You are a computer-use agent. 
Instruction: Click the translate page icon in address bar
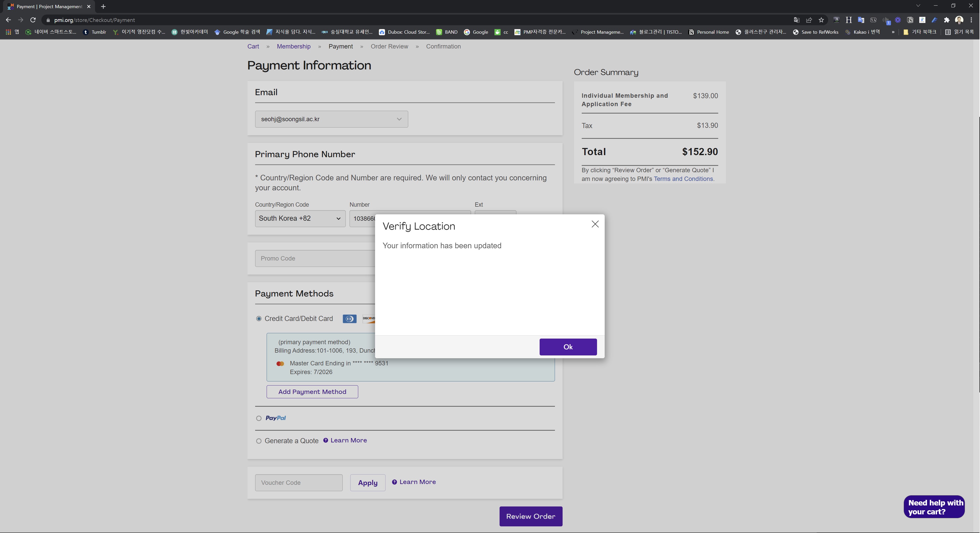[797, 20]
